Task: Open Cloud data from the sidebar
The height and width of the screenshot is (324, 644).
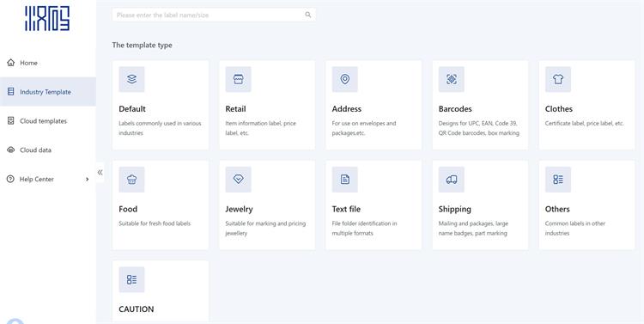Action: point(48,150)
